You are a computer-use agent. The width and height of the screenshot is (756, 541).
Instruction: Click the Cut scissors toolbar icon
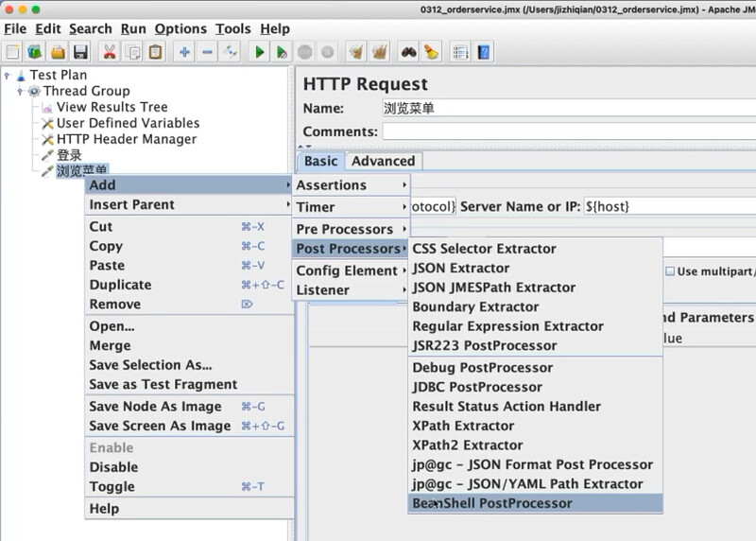click(110, 52)
